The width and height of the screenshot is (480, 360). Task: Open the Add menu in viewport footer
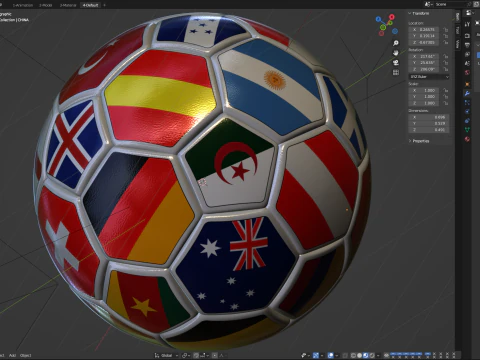[x=12, y=355]
